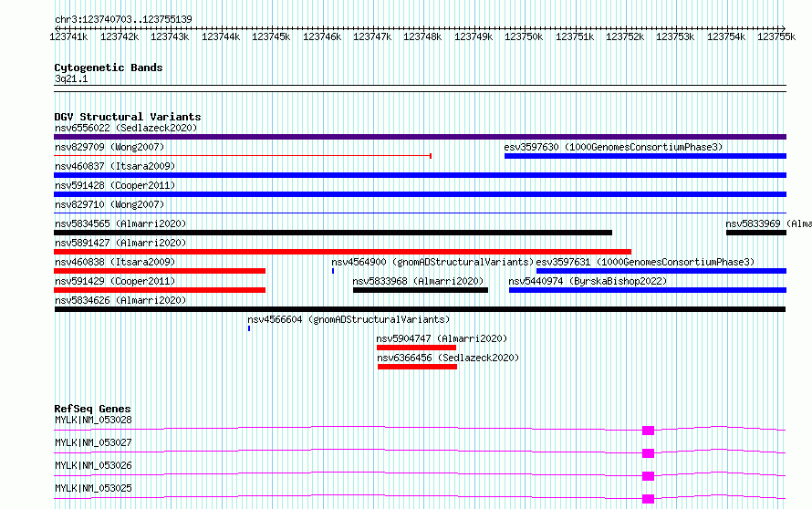
Task: Open the MYLK|NM_053026 transcript label
Action: [x=93, y=465]
